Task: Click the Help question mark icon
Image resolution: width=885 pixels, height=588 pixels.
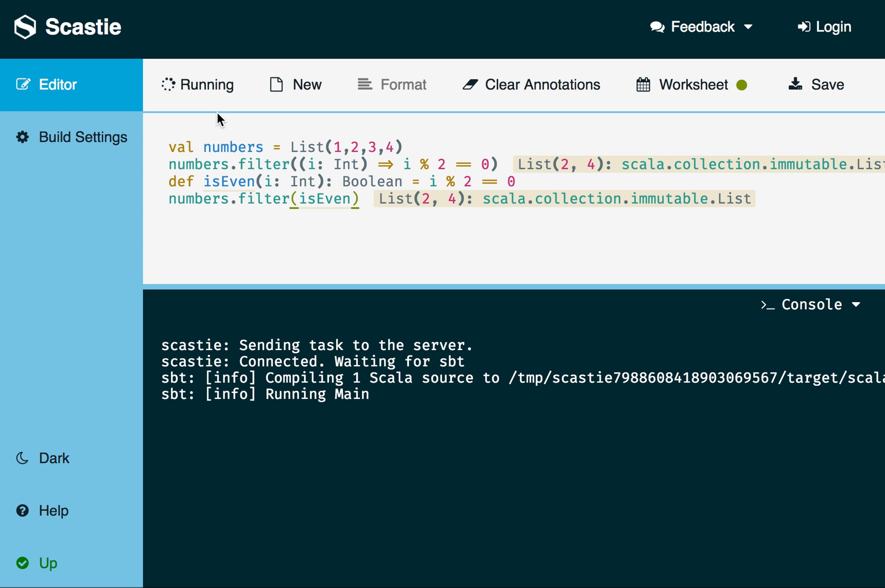Action: click(22, 511)
